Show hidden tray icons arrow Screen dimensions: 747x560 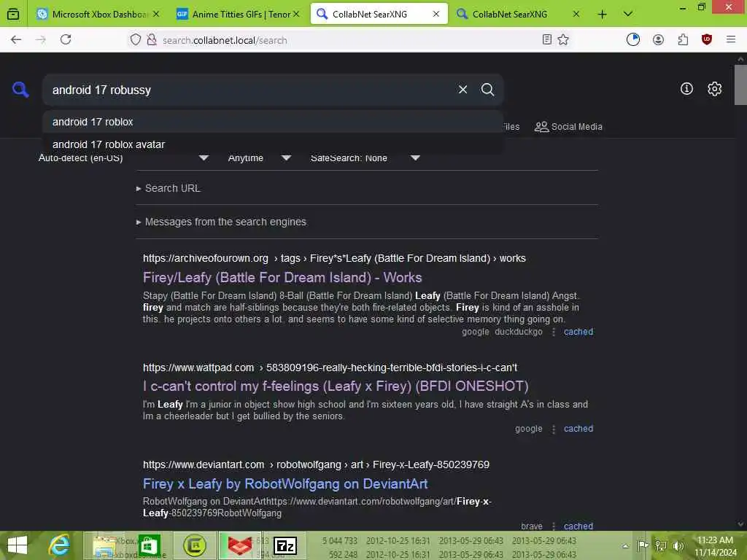625,546
